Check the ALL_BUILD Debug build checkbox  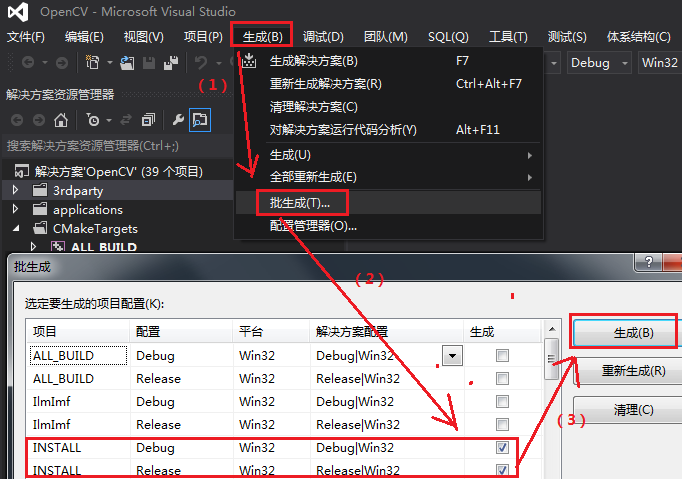tap(502, 355)
